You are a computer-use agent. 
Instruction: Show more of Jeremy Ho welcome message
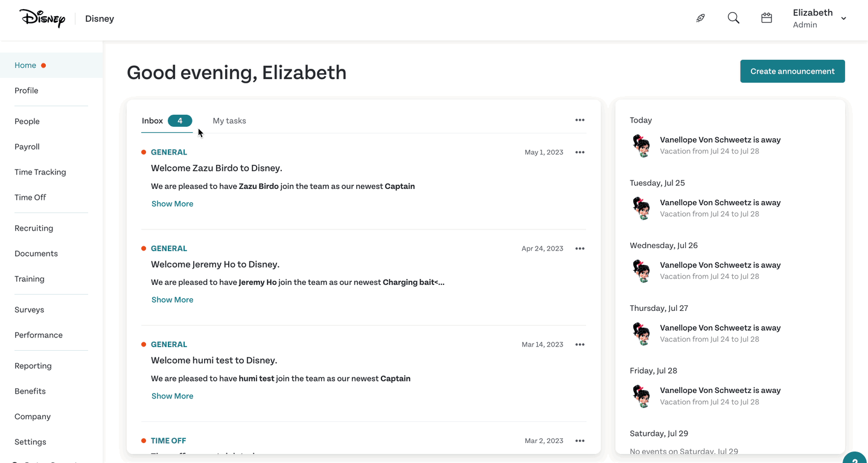click(x=172, y=300)
